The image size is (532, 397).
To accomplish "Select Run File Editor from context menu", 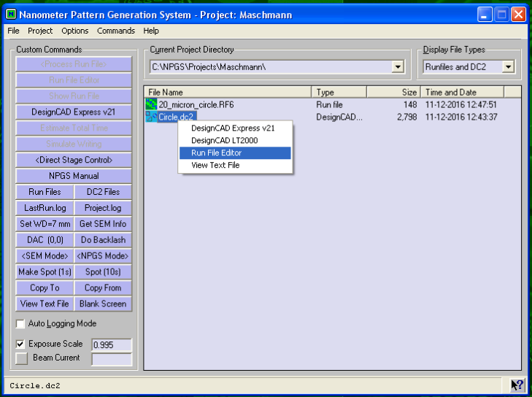I will point(234,153).
